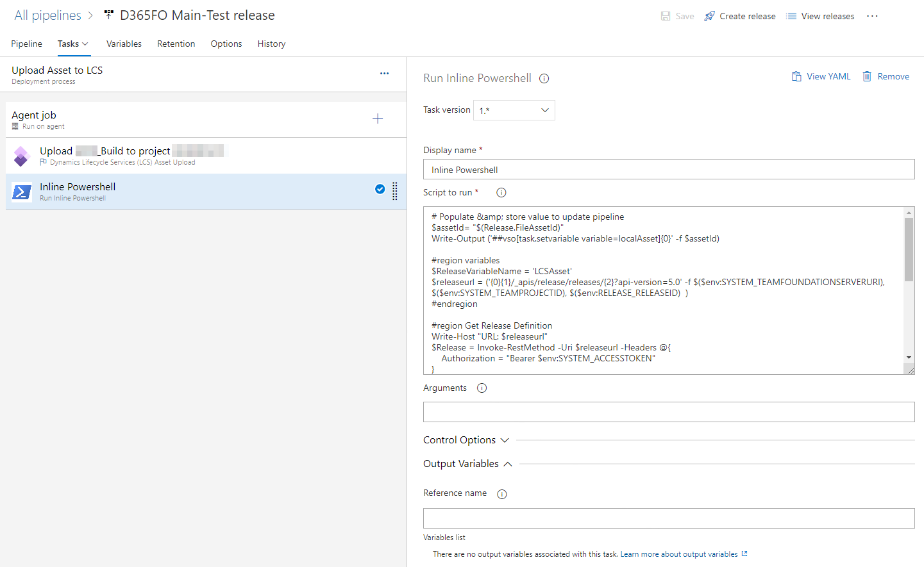Switch to the History tab
The width and height of the screenshot is (924, 567).
click(271, 44)
